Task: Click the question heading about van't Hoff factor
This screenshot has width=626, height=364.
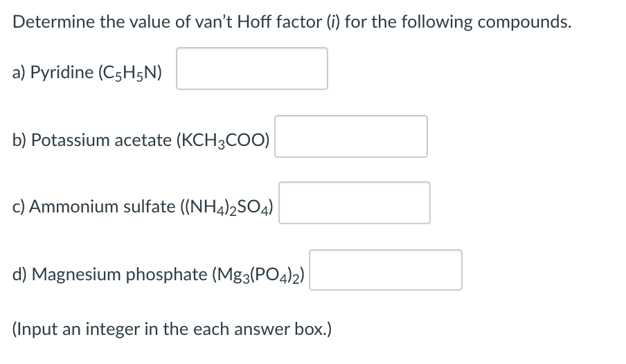Action: [x=292, y=22]
